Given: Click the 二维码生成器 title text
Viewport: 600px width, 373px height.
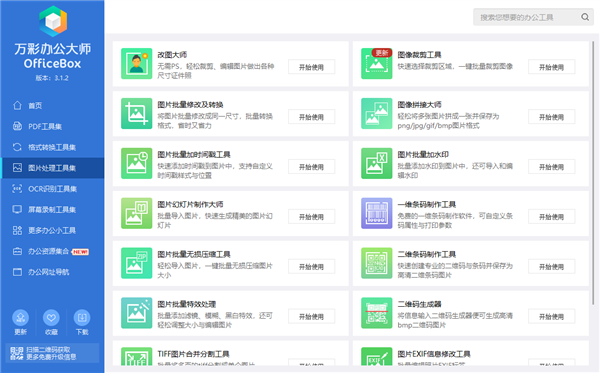Looking at the screenshot, I should click(419, 304).
